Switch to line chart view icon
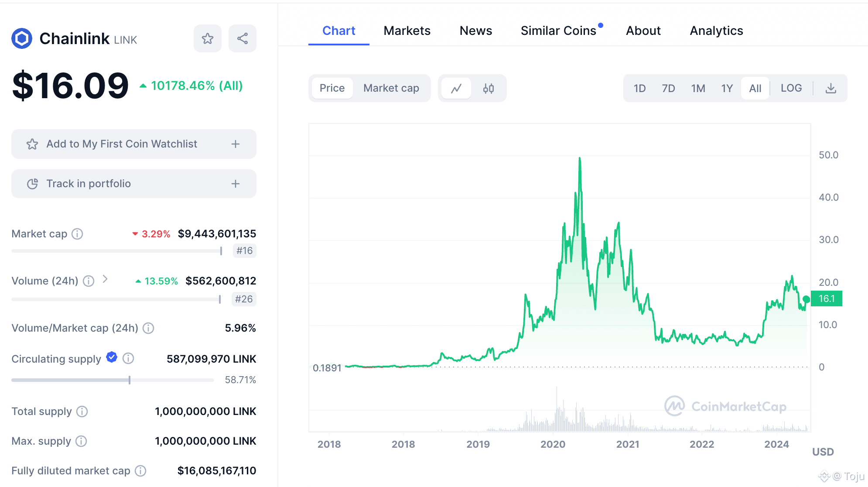The height and width of the screenshot is (487, 868). coord(456,89)
